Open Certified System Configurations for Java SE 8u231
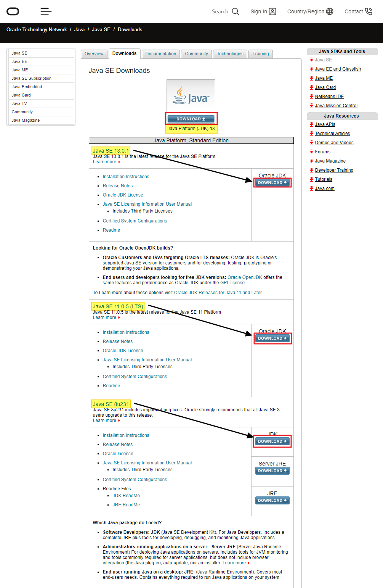This screenshot has width=383, height=588. click(x=135, y=480)
